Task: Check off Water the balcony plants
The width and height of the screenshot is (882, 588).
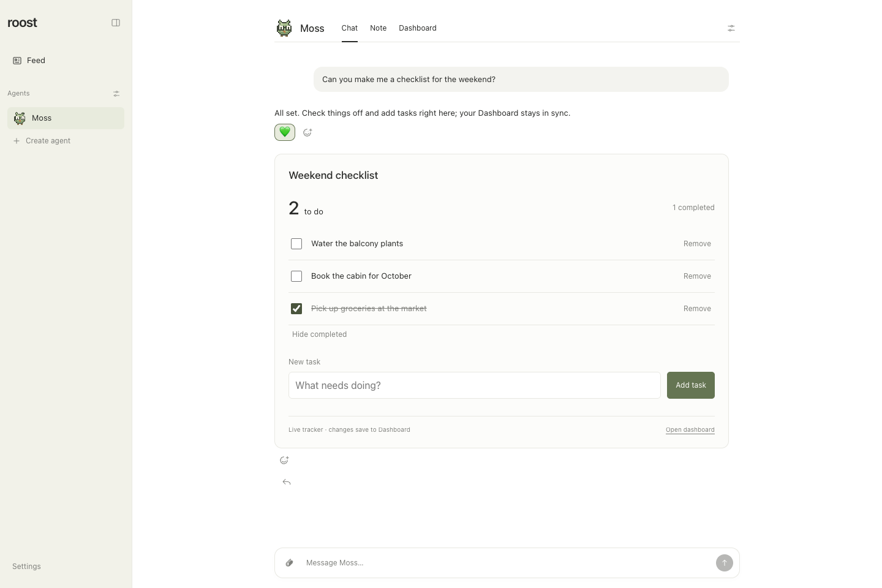Action: pyautogui.click(x=296, y=244)
